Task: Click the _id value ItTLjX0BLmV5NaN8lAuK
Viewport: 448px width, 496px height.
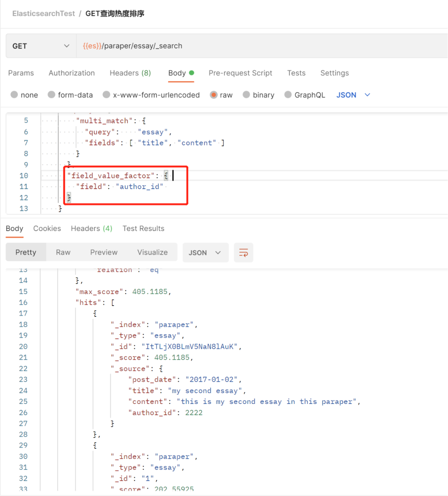Action: [x=190, y=347]
